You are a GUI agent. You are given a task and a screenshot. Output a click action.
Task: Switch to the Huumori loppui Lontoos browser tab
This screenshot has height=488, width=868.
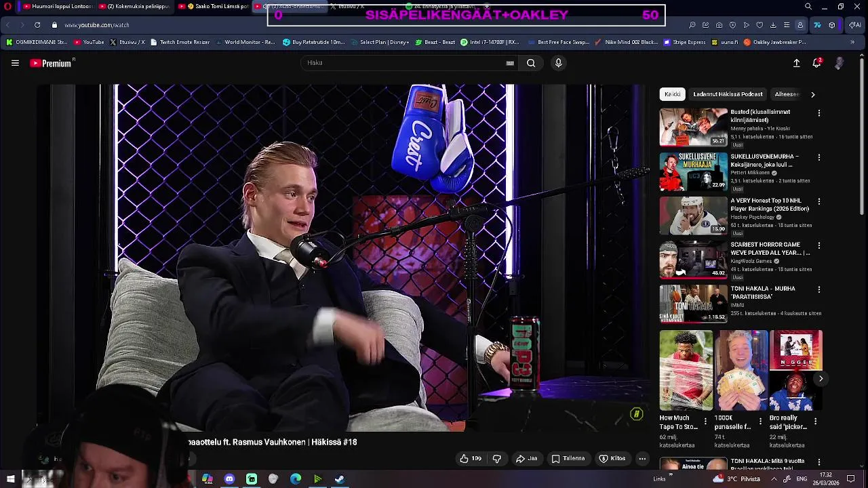coord(57,7)
